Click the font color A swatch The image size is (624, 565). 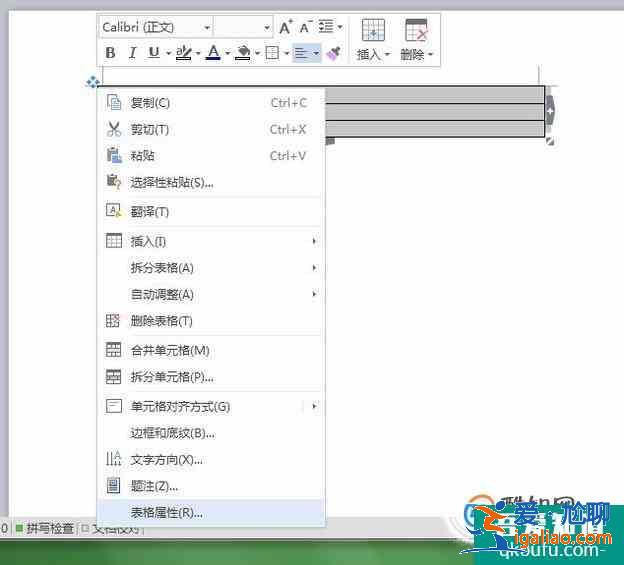click(212, 53)
